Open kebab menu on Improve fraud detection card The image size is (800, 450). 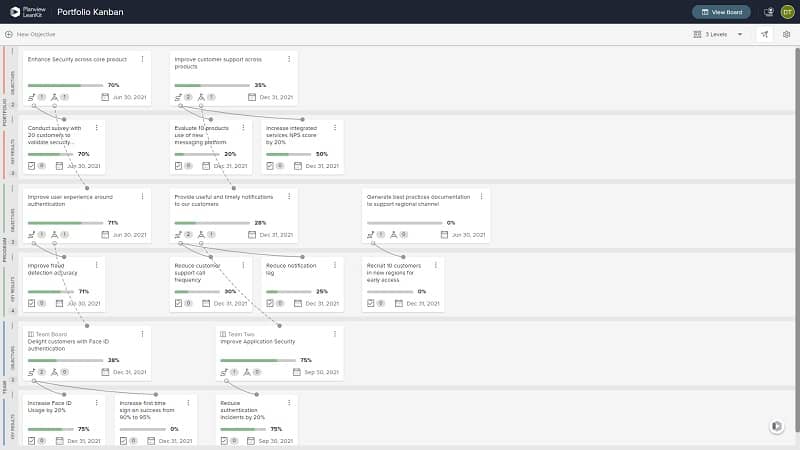96,265
